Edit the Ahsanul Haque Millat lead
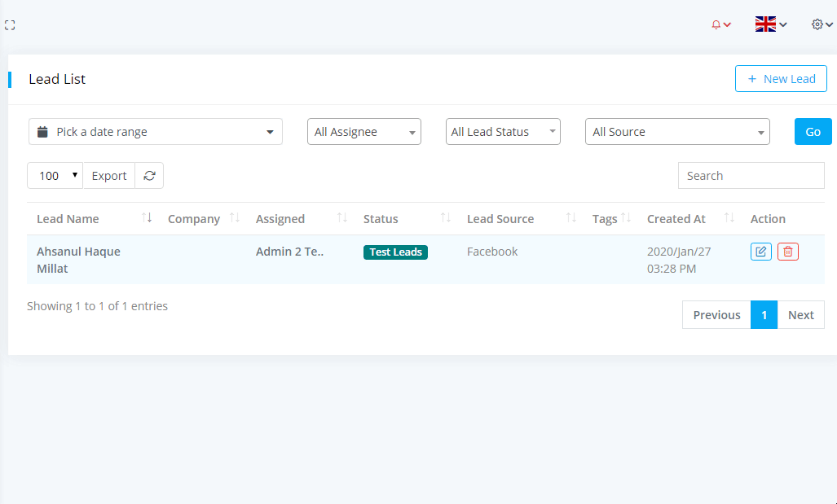Image resolution: width=837 pixels, height=504 pixels. pos(760,252)
